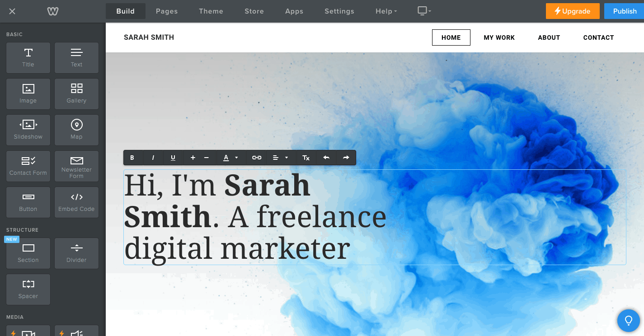Screen dimensions: 644x336
Task: Insert a link using the chain icon
Action: (x=257, y=158)
